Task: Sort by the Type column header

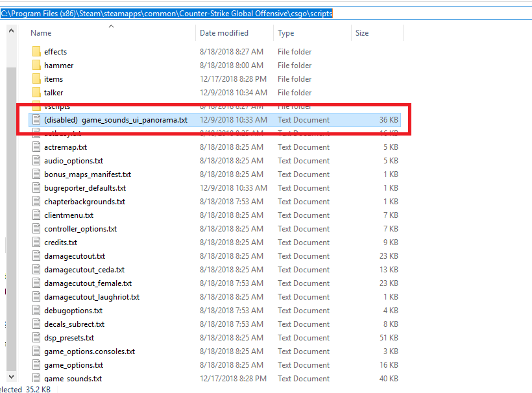Action: (x=286, y=33)
